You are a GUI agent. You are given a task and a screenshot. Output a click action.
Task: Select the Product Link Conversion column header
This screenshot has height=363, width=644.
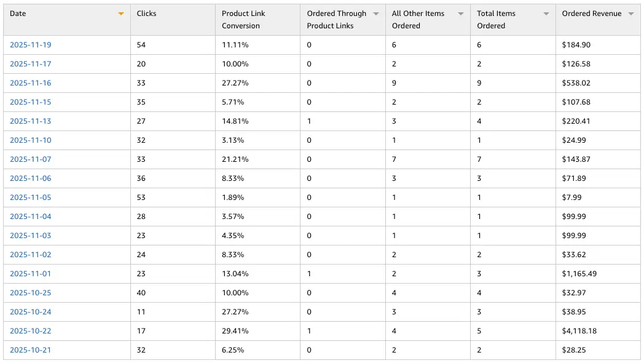pos(243,20)
